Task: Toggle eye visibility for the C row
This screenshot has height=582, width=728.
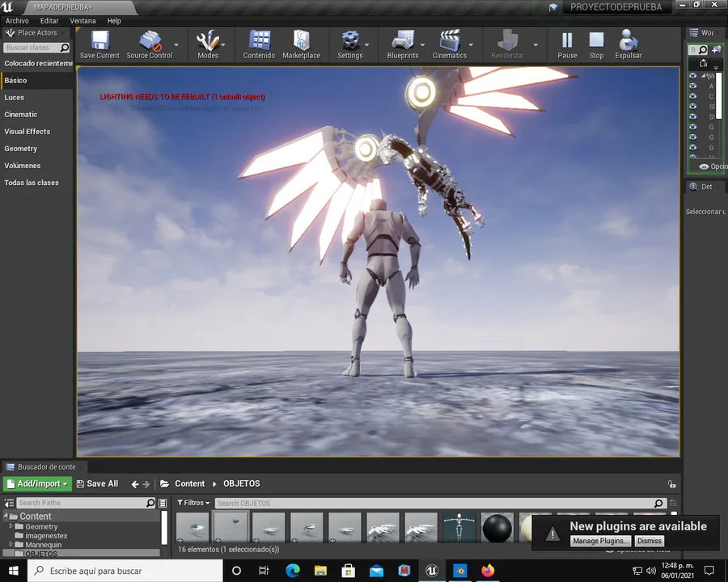Action: (x=693, y=96)
